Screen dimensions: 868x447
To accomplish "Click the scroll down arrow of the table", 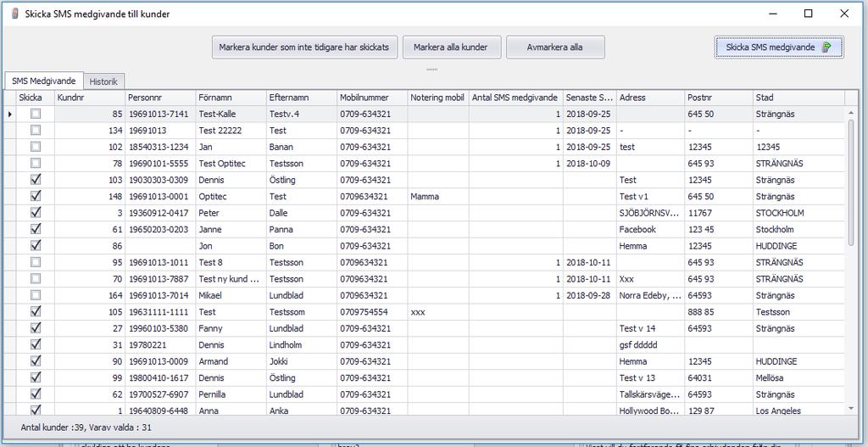I will point(851,408).
